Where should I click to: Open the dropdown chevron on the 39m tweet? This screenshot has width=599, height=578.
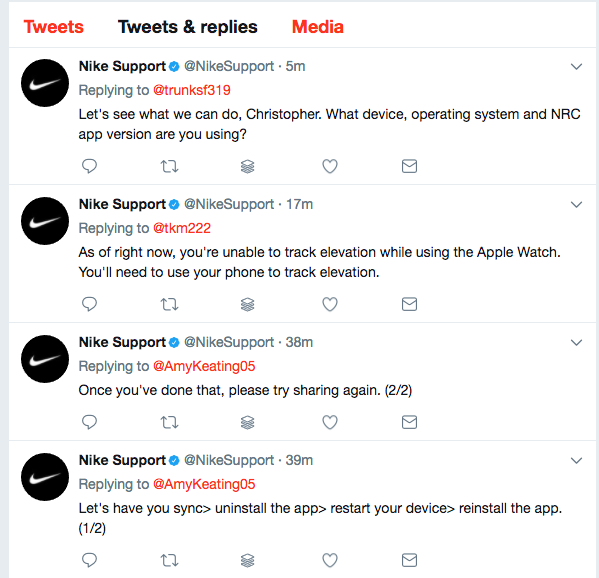(x=576, y=460)
